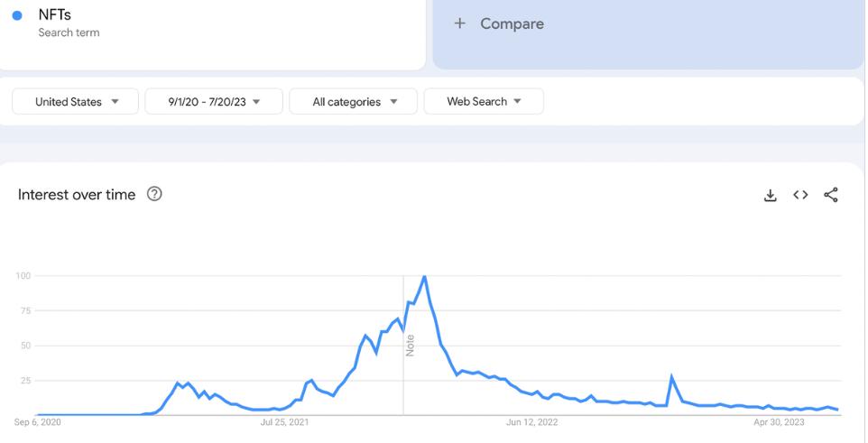Expand the Web Search type dropdown
Viewport: 868px width, 443px height.
click(484, 102)
